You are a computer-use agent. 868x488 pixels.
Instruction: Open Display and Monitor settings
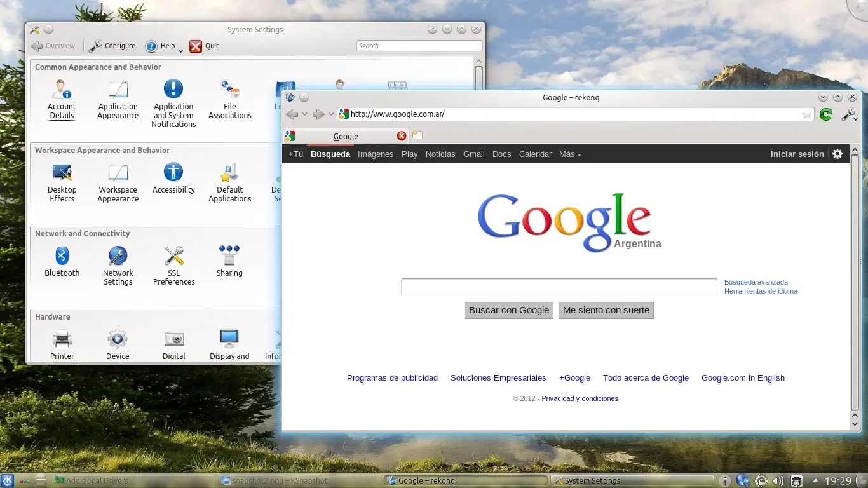point(229,344)
